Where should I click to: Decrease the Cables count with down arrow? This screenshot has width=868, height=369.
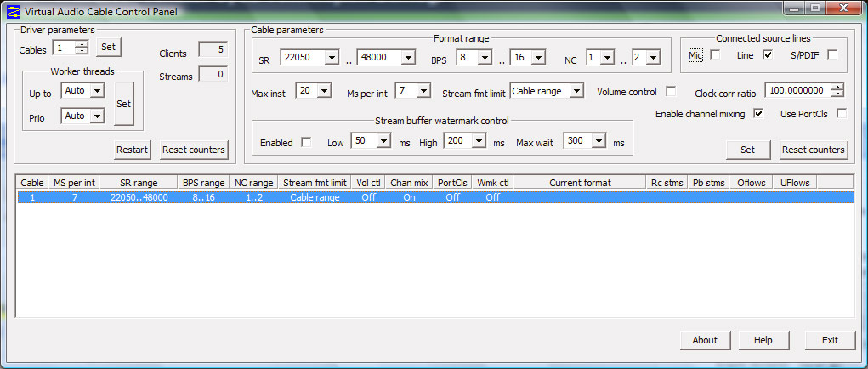82,51
